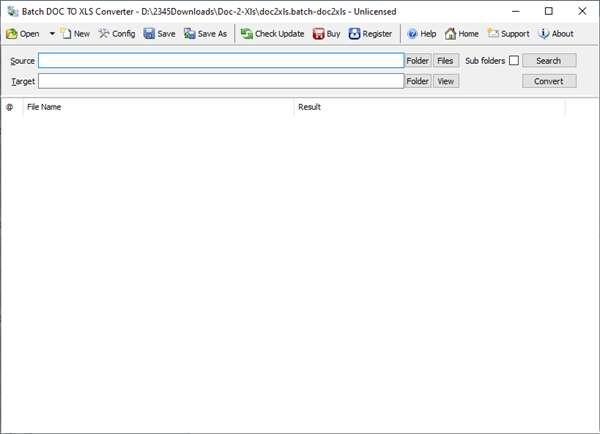Open the Config tools icon
Viewport: 600px width, 434px height.
[x=104, y=34]
